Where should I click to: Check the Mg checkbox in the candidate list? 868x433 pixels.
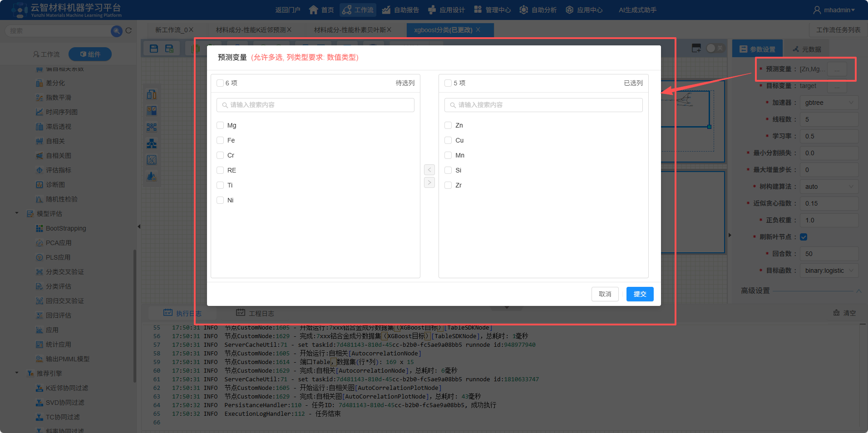(x=220, y=125)
